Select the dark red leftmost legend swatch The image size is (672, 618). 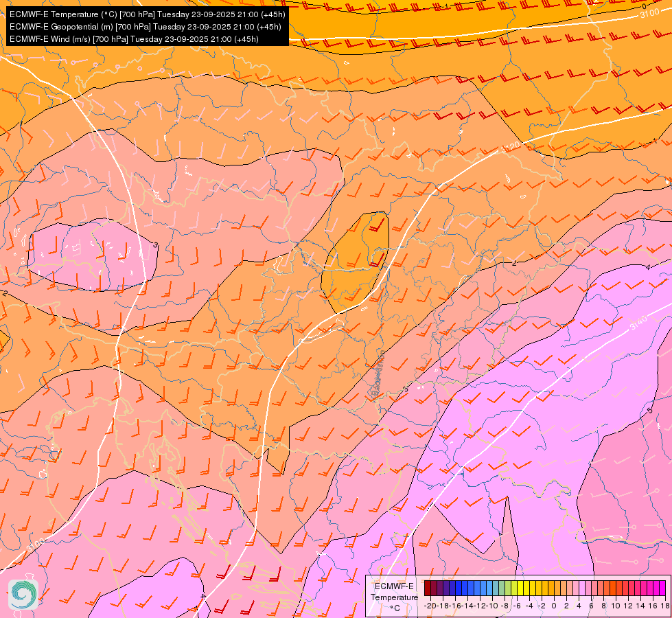coord(427,588)
